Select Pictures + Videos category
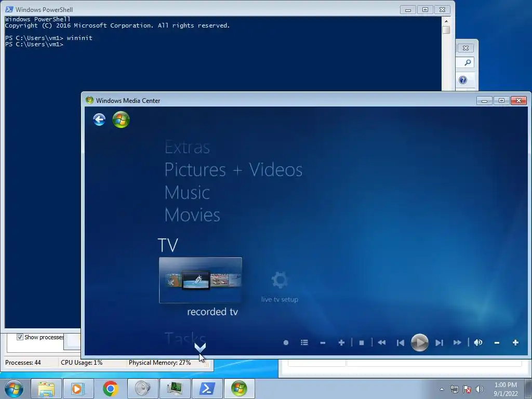The width and height of the screenshot is (532, 399). pyautogui.click(x=233, y=170)
